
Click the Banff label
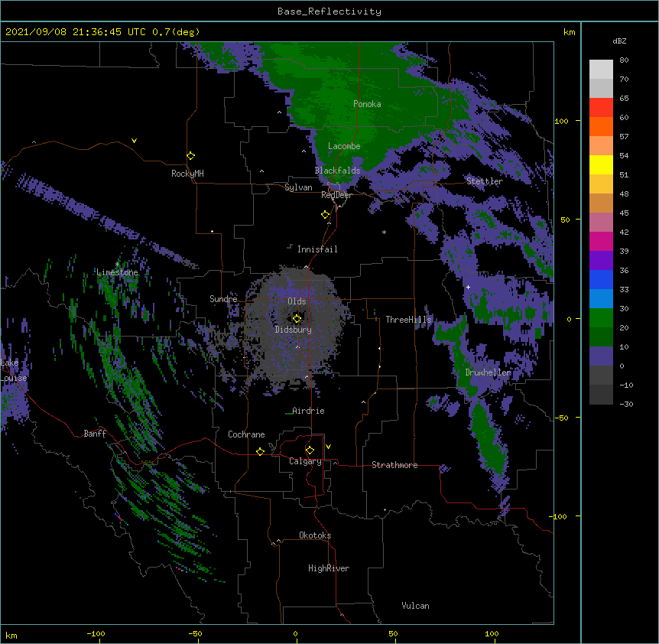coord(95,434)
